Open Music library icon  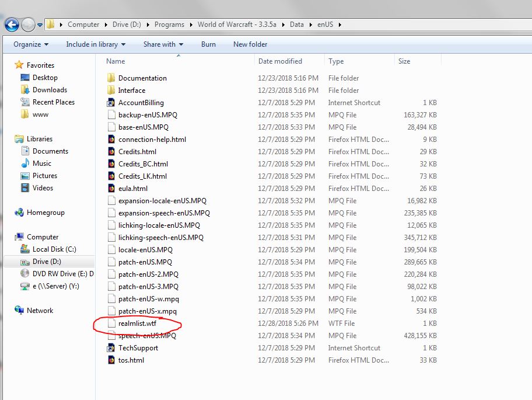[25, 163]
